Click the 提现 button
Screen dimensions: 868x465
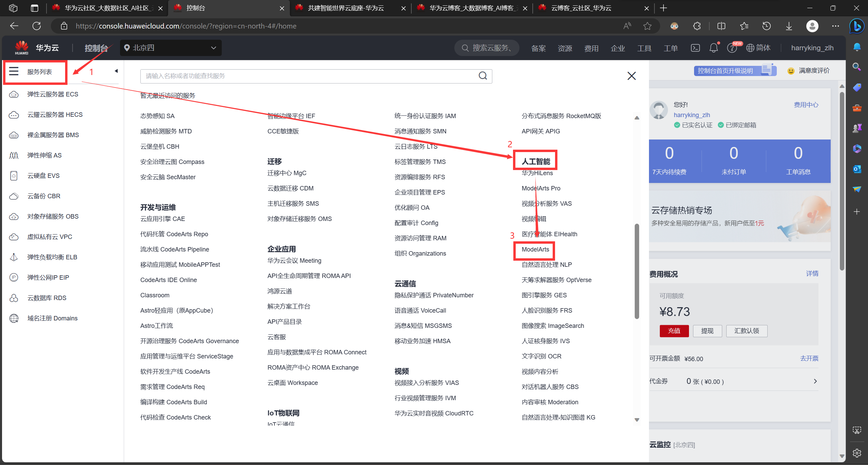pyautogui.click(x=707, y=331)
